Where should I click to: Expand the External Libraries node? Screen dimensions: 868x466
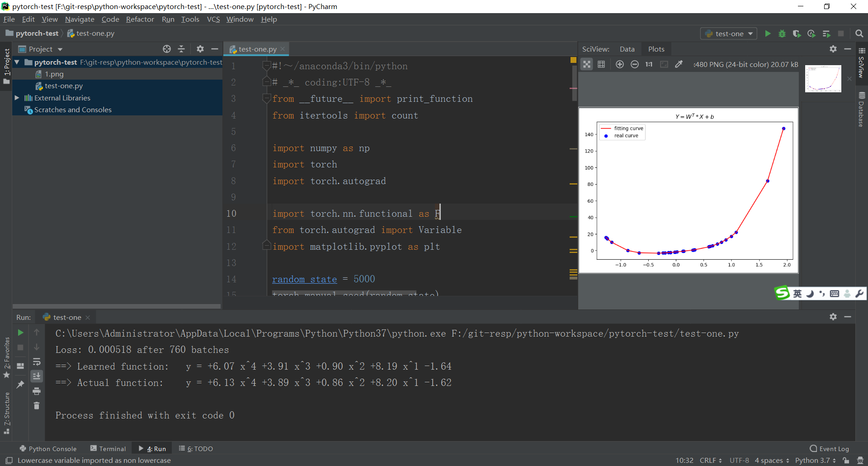tap(17, 98)
